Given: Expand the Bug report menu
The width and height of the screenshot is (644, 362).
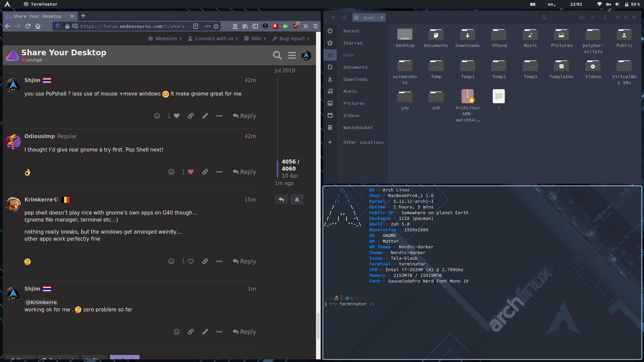Looking at the screenshot, I should pos(291,39).
